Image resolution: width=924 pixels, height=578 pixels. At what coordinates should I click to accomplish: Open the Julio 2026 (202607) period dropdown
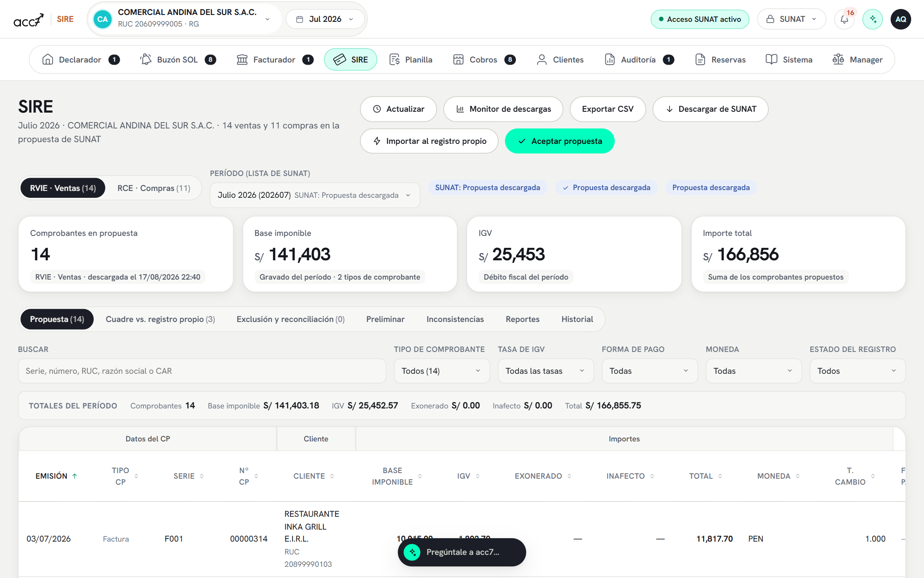[x=315, y=195]
